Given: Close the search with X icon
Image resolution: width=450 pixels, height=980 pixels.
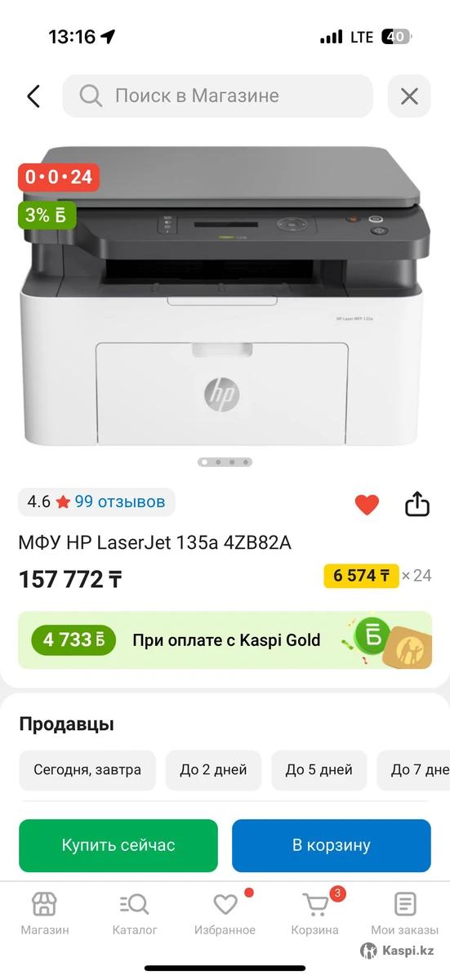Looking at the screenshot, I should coord(409,96).
